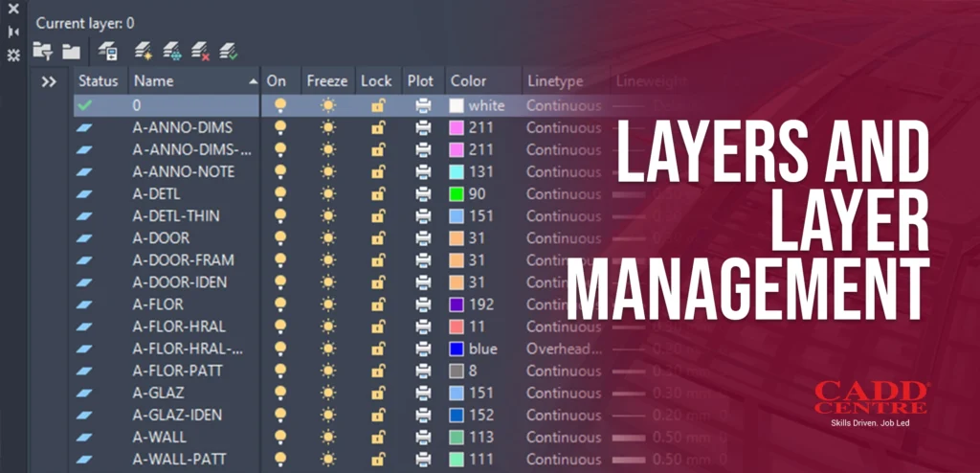Screen dimensions: 980x473
Task: Click the Set Current layer icon
Action: tap(228, 51)
